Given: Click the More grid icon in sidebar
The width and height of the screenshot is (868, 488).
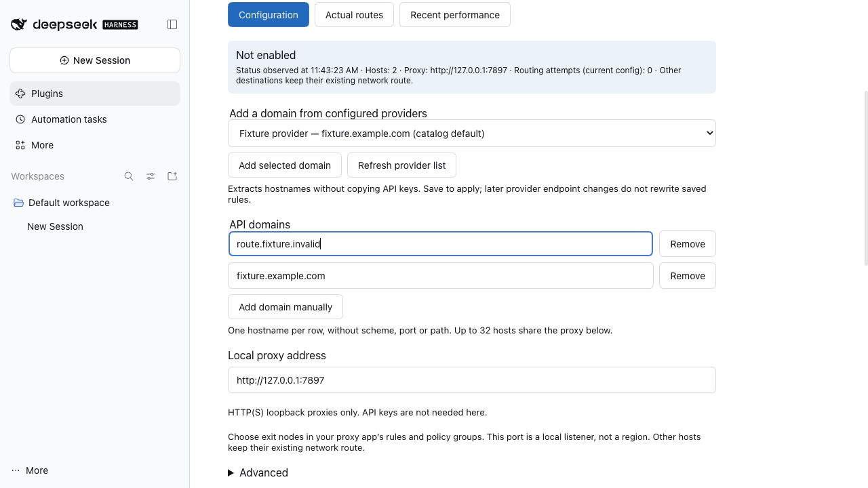Looking at the screenshot, I should [x=20, y=145].
